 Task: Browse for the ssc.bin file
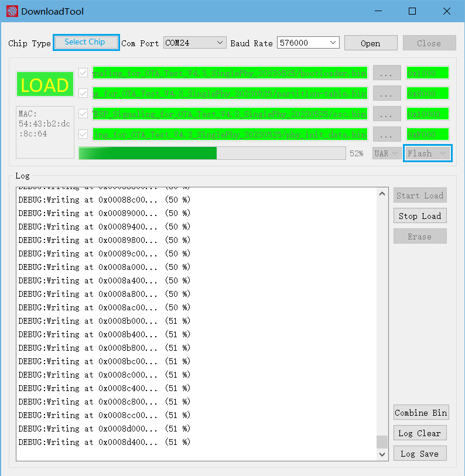(x=387, y=114)
